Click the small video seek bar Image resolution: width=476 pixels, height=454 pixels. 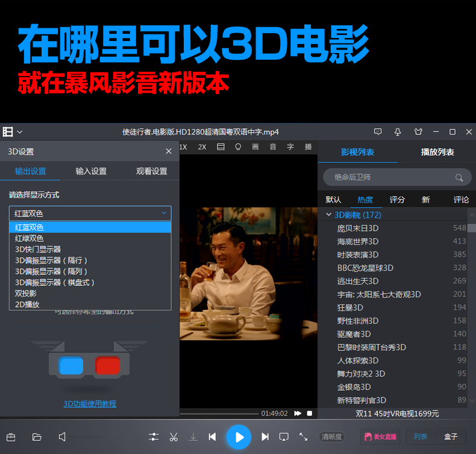(x=219, y=414)
